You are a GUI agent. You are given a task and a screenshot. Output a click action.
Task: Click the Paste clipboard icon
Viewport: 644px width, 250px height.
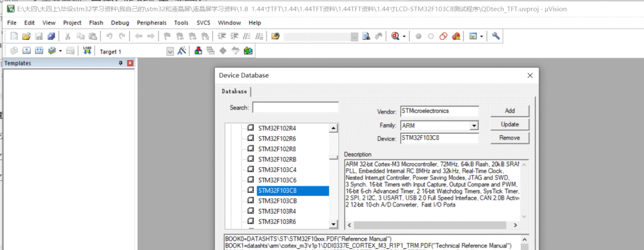pos(93,36)
